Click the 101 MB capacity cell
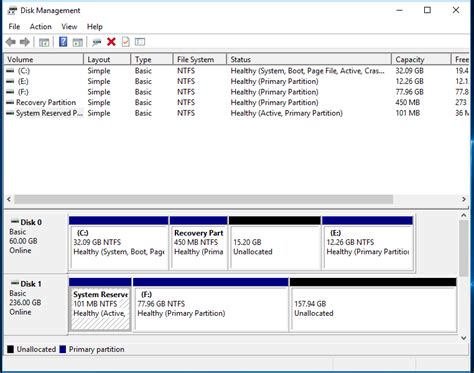The height and width of the screenshot is (373, 474). [408, 113]
